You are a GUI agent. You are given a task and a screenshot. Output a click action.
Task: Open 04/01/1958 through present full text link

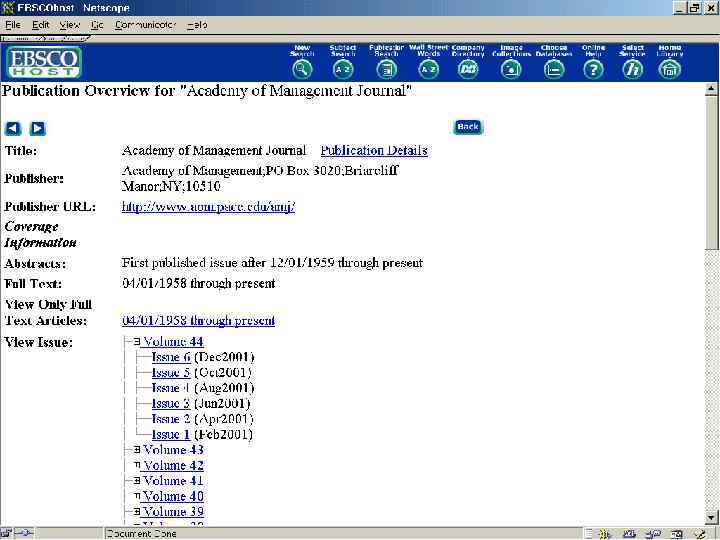198,321
